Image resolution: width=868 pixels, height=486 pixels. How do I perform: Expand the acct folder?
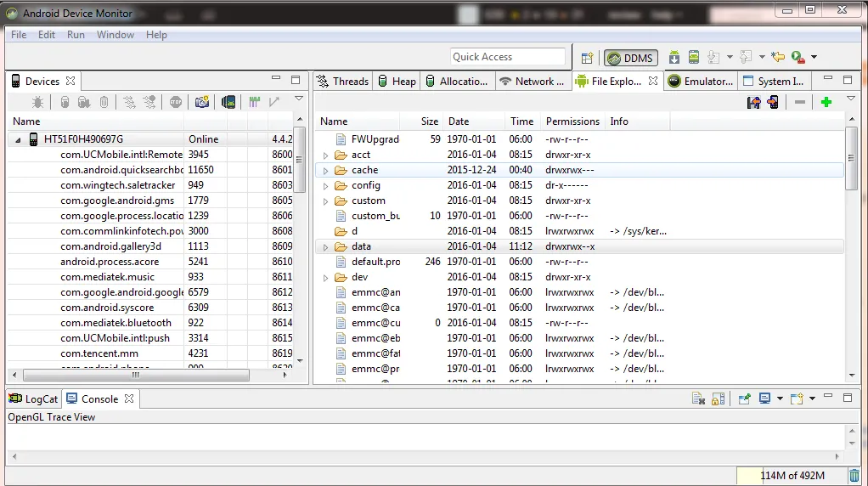[325, 155]
